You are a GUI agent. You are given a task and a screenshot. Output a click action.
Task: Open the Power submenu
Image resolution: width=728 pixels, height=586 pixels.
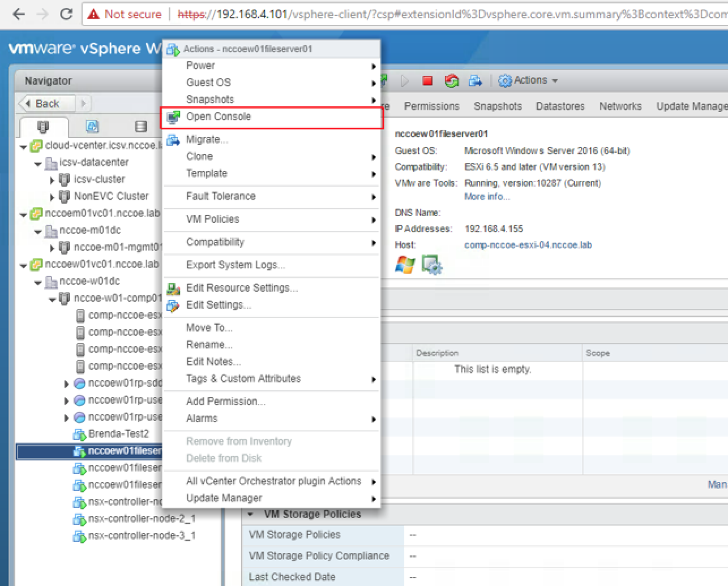pyautogui.click(x=272, y=66)
